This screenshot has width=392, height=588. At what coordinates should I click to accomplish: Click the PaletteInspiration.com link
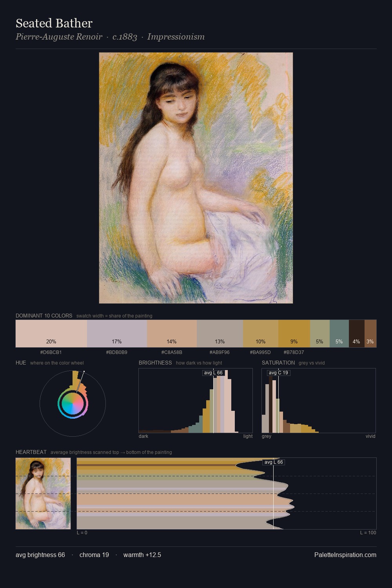[x=345, y=555]
